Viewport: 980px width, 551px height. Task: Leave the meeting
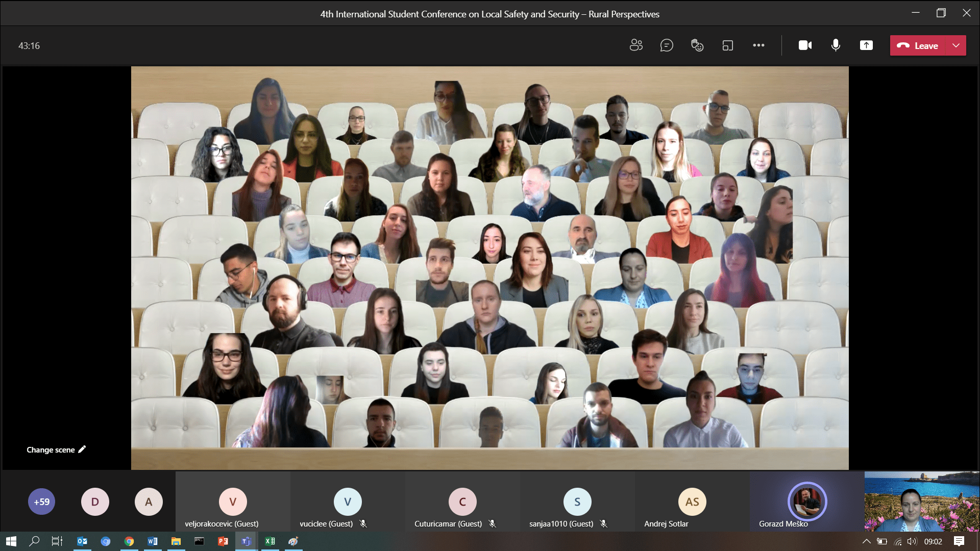click(x=918, y=45)
